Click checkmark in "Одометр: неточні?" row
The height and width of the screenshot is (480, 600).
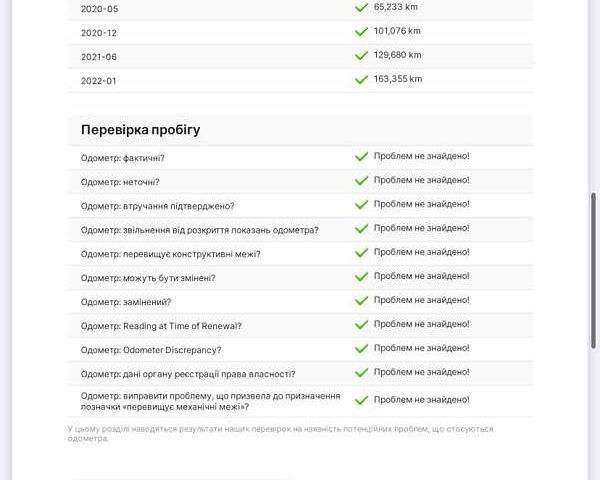(361, 181)
